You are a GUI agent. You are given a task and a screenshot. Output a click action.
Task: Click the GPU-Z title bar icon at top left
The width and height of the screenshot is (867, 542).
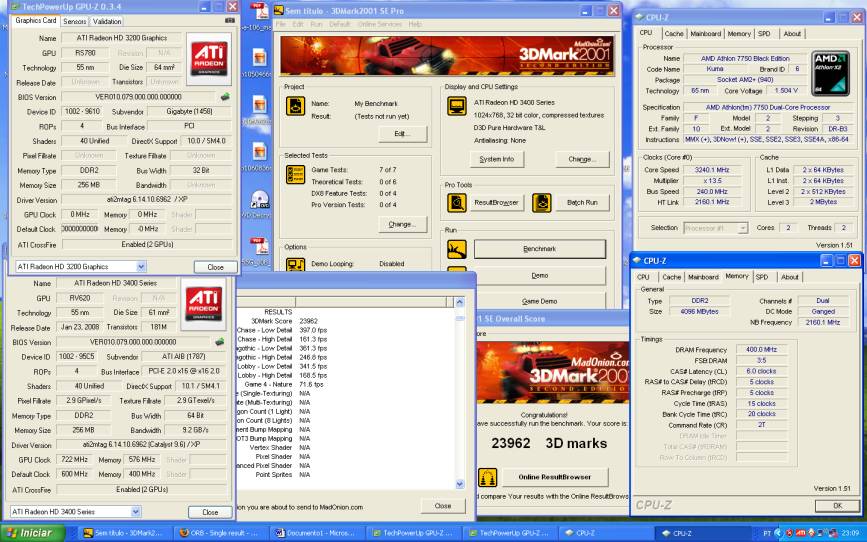click(x=14, y=7)
